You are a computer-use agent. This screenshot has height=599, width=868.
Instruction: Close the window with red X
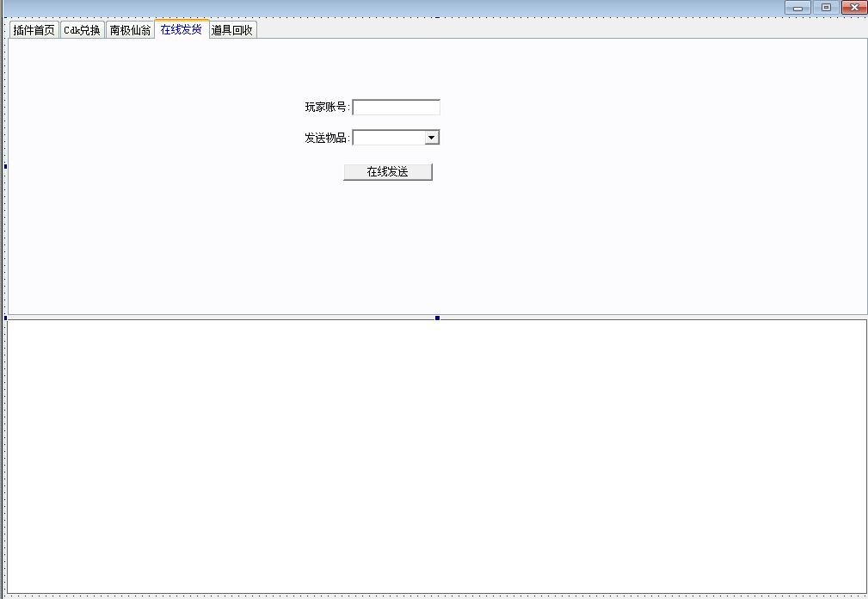854,8
